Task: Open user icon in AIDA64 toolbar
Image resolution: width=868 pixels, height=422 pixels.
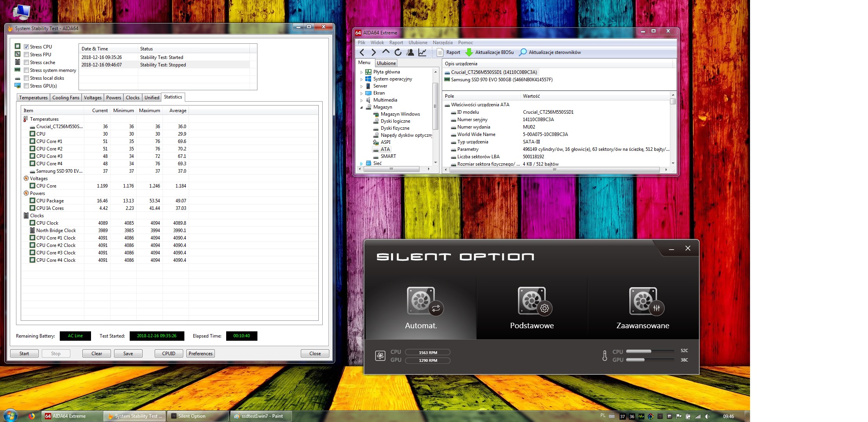Action: click(x=410, y=52)
